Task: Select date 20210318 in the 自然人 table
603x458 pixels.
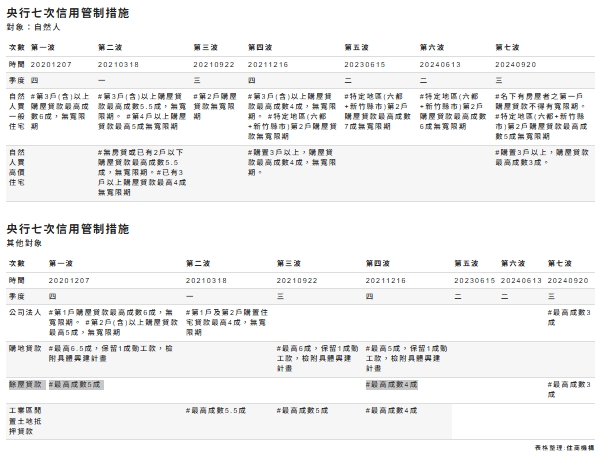Action: tap(118, 65)
